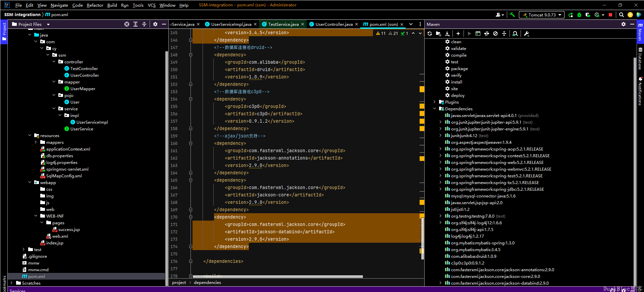Open editor tabs overflow dropdown arrow
This screenshot has width=644, height=292.
click(411, 24)
